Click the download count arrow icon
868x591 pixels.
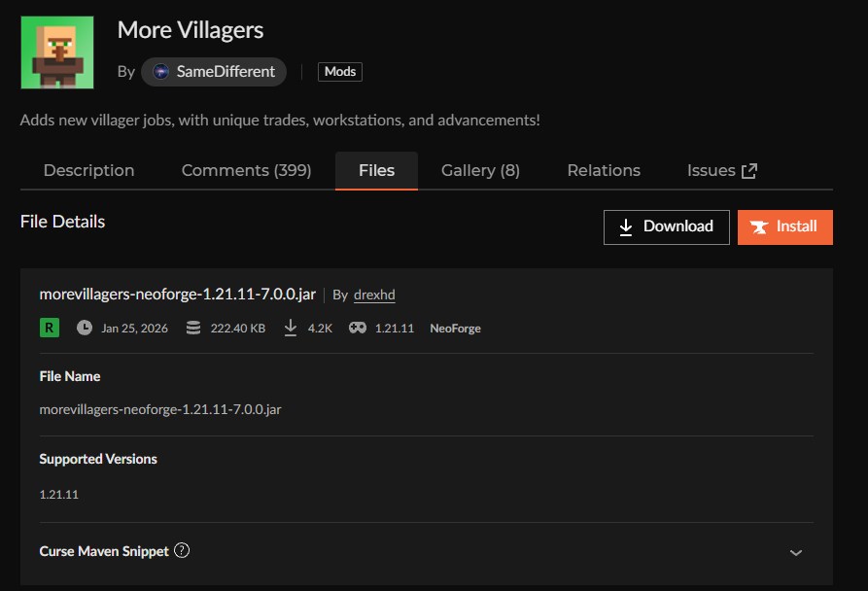tap(290, 328)
